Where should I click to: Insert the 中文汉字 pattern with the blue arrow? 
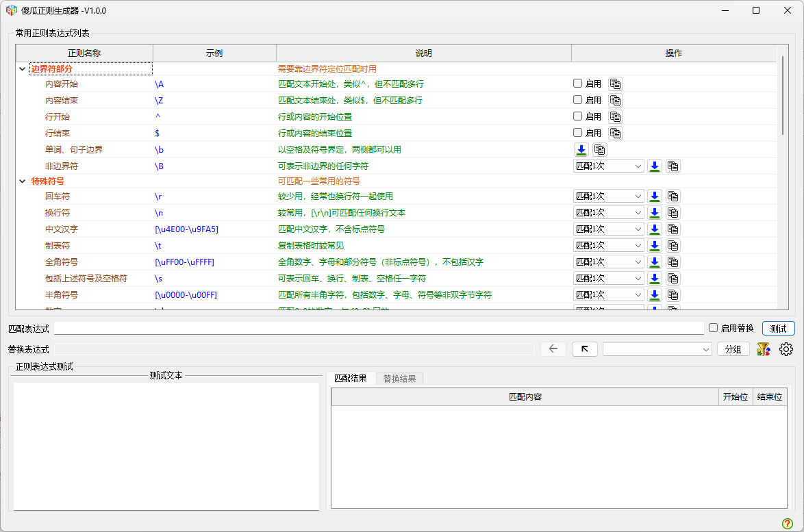(x=655, y=229)
